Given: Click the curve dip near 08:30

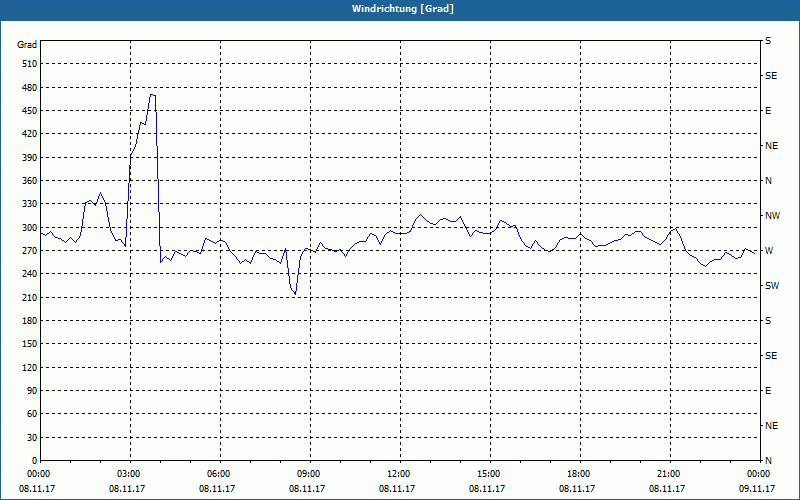Looking at the screenshot, I should point(294,293).
